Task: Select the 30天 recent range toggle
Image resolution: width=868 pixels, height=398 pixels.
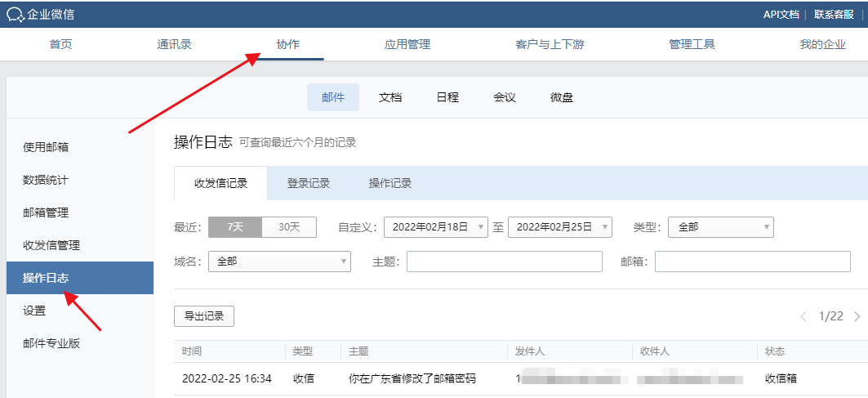Action: click(289, 227)
